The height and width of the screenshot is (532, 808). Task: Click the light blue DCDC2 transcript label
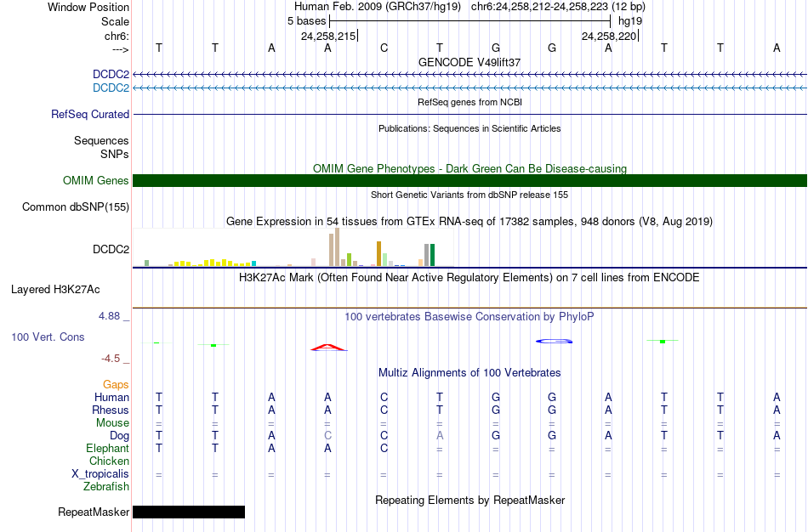111,88
